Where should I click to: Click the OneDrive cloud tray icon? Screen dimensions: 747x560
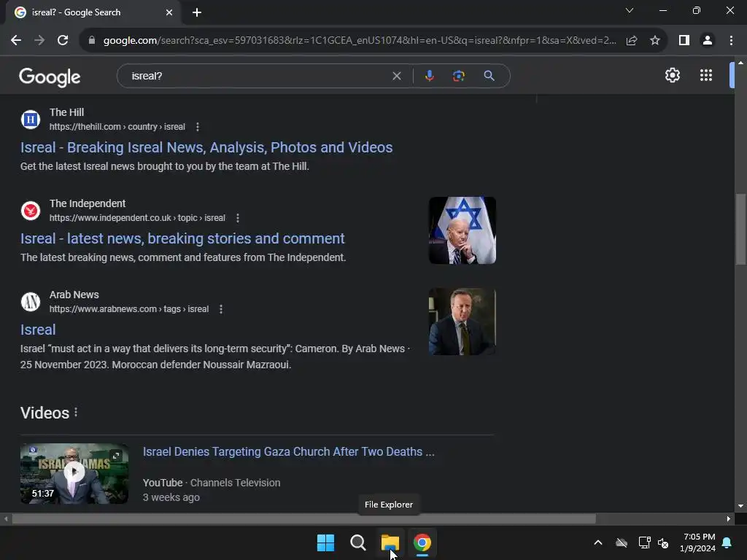point(622,542)
